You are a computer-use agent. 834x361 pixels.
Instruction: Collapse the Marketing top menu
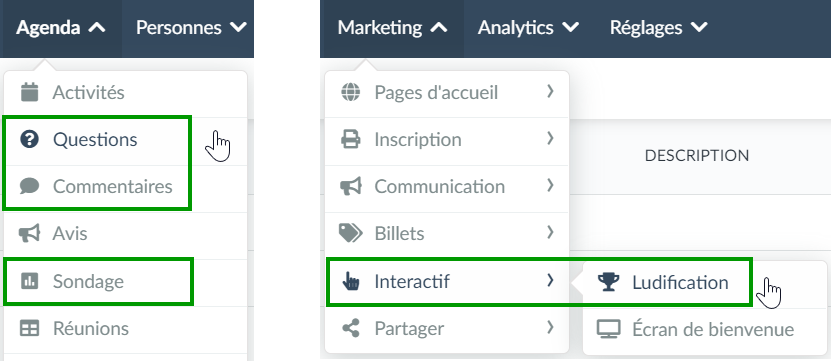pos(392,28)
